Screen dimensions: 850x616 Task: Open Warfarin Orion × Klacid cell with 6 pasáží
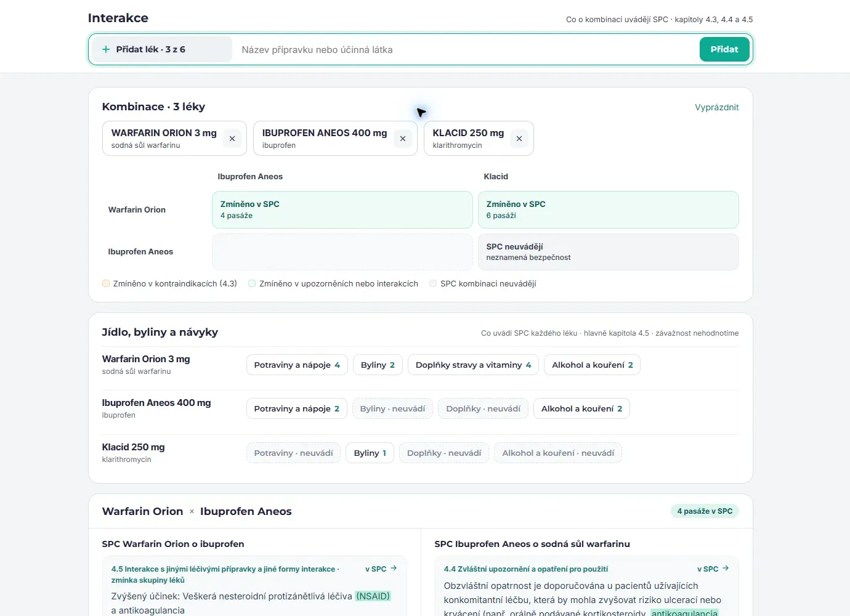click(609, 209)
